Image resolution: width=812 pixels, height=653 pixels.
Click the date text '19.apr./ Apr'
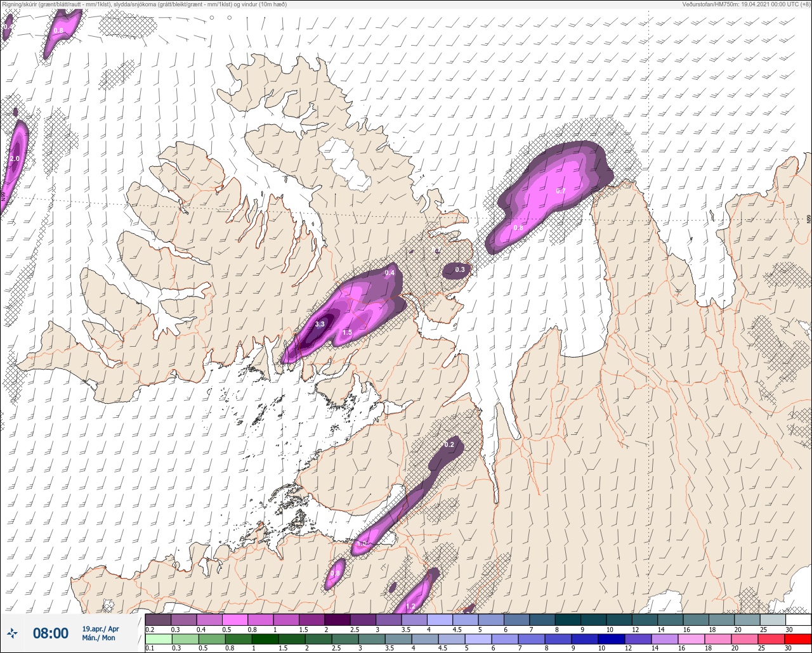pyautogui.click(x=100, y=628)
